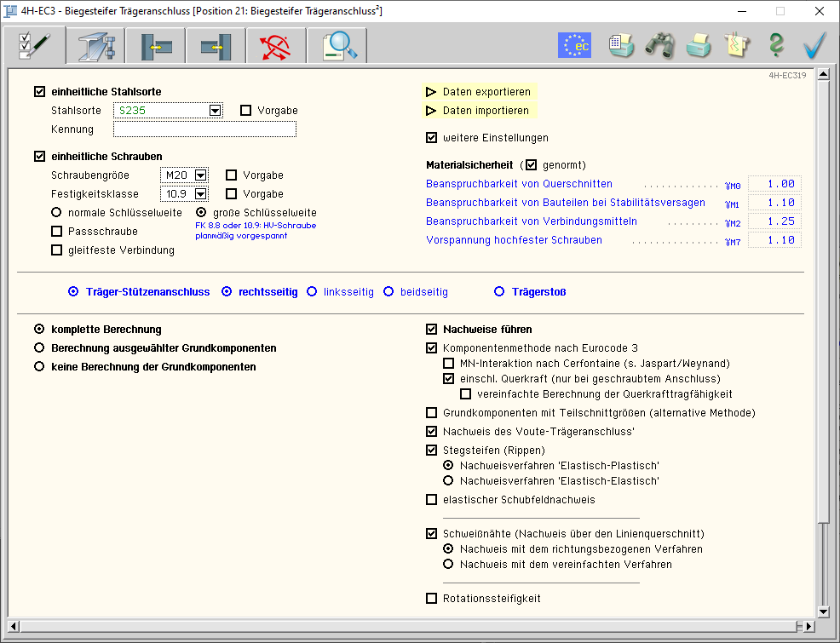Click the green printer icon
840x643 pixels.
click(699, 45)
